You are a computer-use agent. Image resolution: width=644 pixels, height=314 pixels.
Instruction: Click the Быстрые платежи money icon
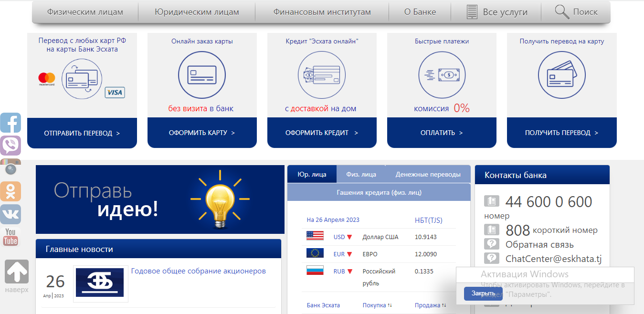pyautogui.click(x=442, y=75)
